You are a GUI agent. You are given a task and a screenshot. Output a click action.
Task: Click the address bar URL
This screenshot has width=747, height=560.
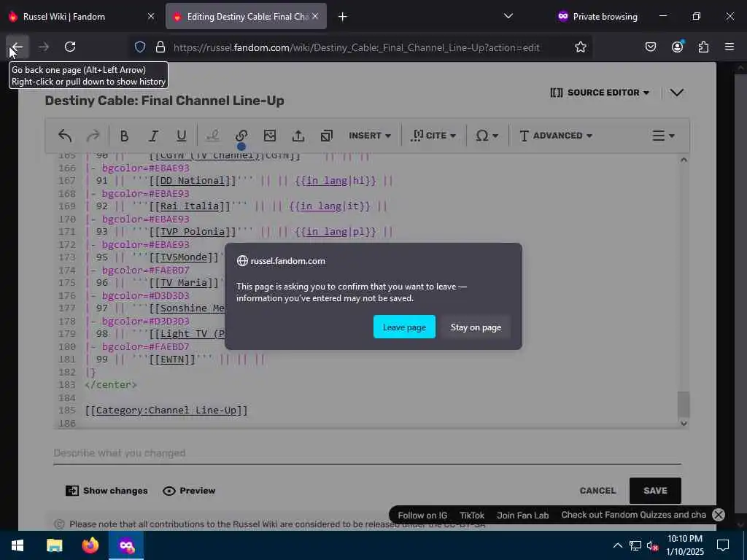click(356, 47)
